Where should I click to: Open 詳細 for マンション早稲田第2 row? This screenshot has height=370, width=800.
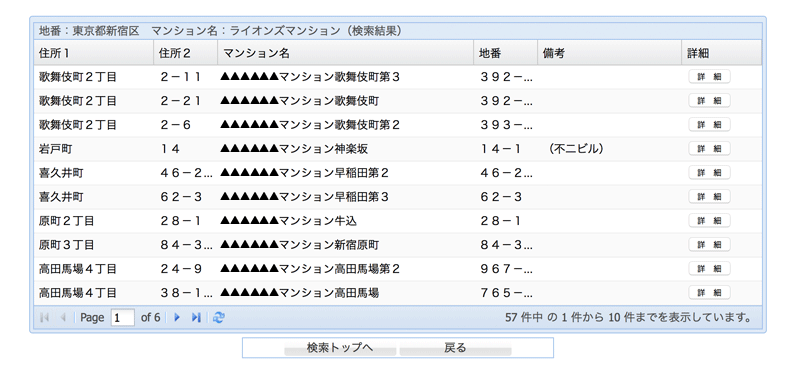709,172
